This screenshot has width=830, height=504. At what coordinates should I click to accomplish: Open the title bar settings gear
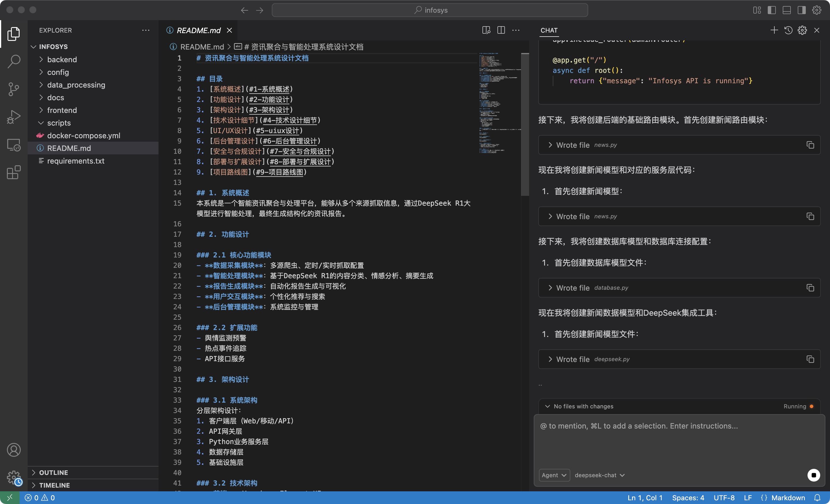coord(816,10)
